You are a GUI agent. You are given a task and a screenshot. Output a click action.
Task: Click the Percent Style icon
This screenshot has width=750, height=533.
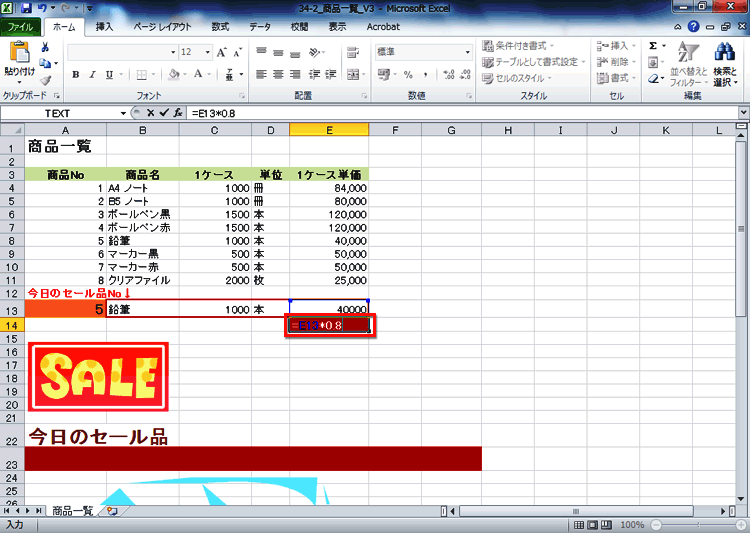[x=408, y=75]
